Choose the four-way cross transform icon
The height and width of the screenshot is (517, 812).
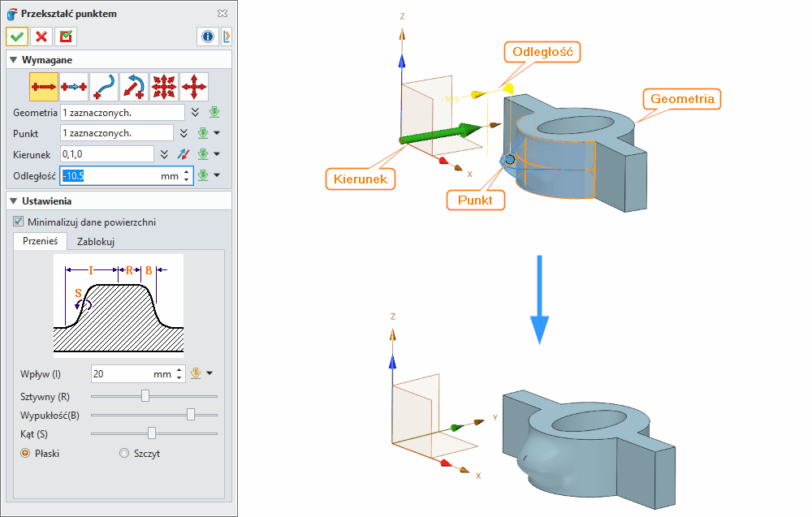coord(194,87)
